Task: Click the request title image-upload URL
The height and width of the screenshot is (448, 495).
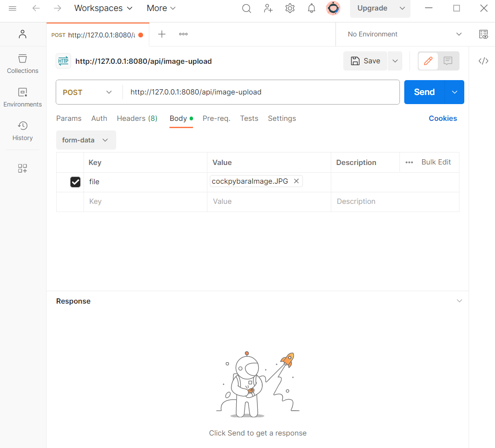Action: tap(144, 61)
